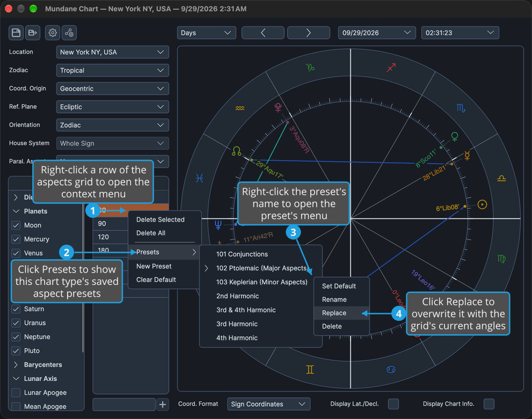Click the North Node symbol on the chart

click(x=237, y=151)
